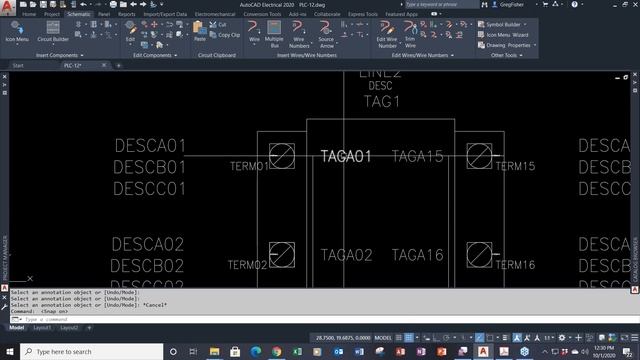This screenshot has width=640, height=360.
Task: Select the Multiple Bus tool
Action: 274,34
